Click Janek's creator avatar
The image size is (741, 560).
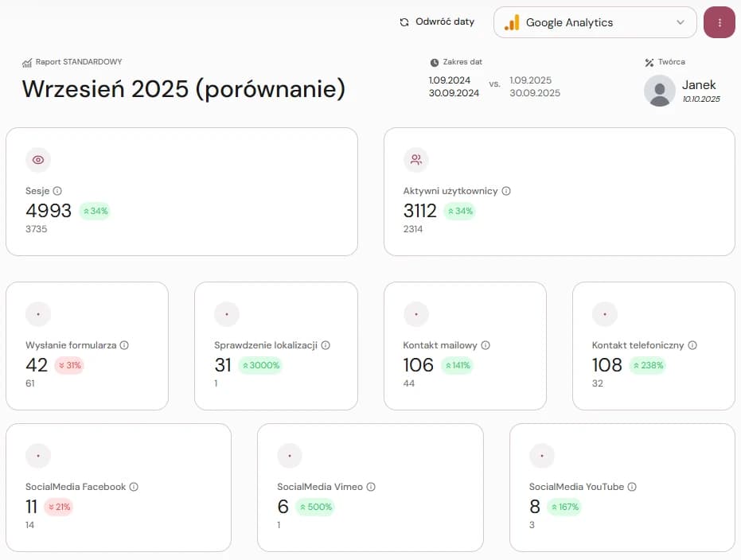tap(659, 91)
